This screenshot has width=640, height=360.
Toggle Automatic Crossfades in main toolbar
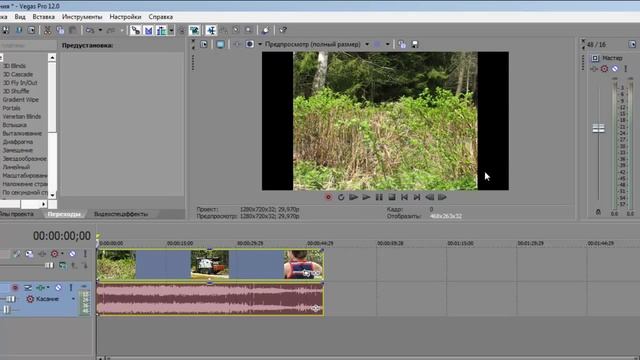[149, 30]
